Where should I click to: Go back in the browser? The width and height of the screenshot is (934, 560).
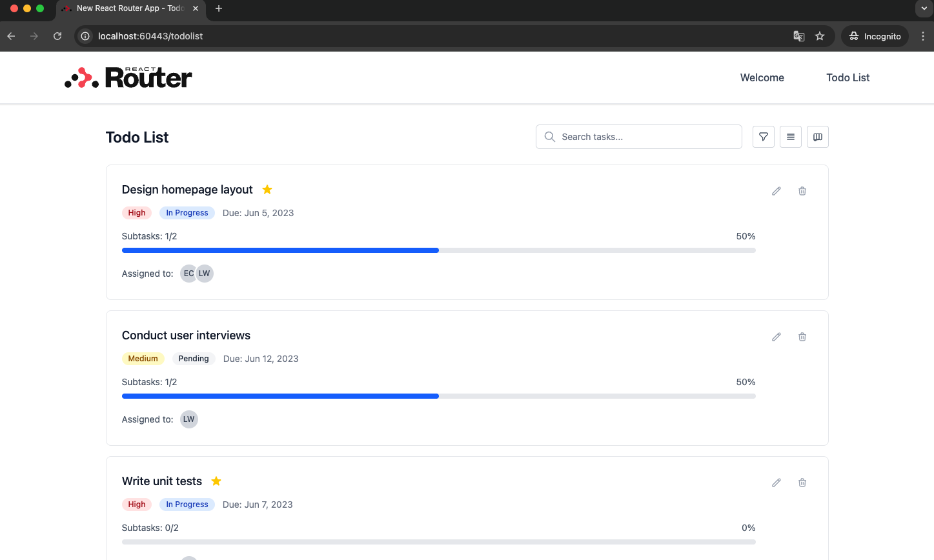(11, 36)
